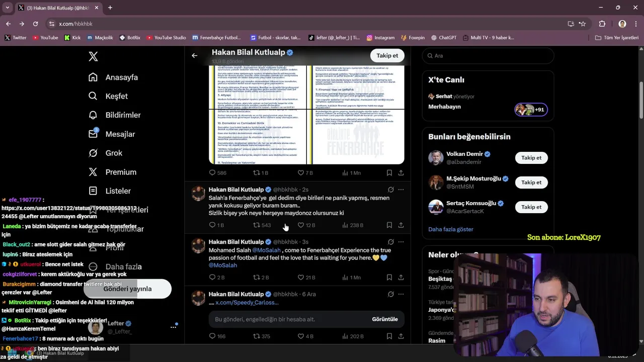Open Grok page

106,153
